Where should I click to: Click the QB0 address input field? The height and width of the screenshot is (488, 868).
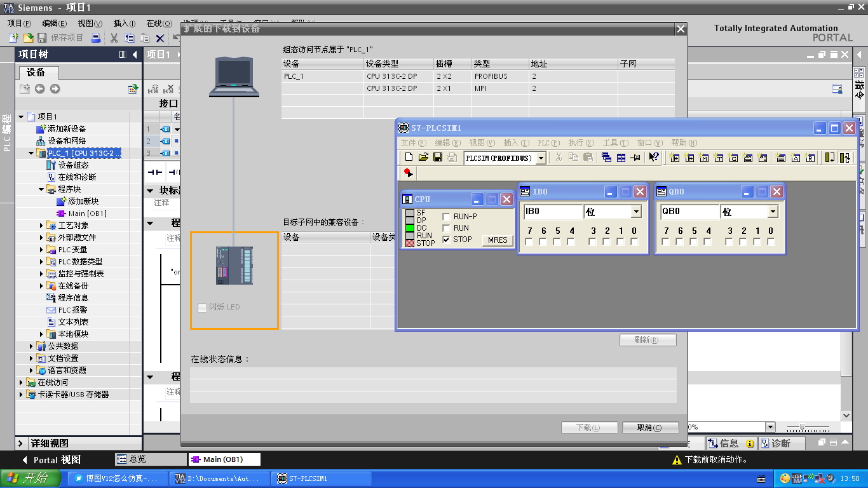coord(690,212)
